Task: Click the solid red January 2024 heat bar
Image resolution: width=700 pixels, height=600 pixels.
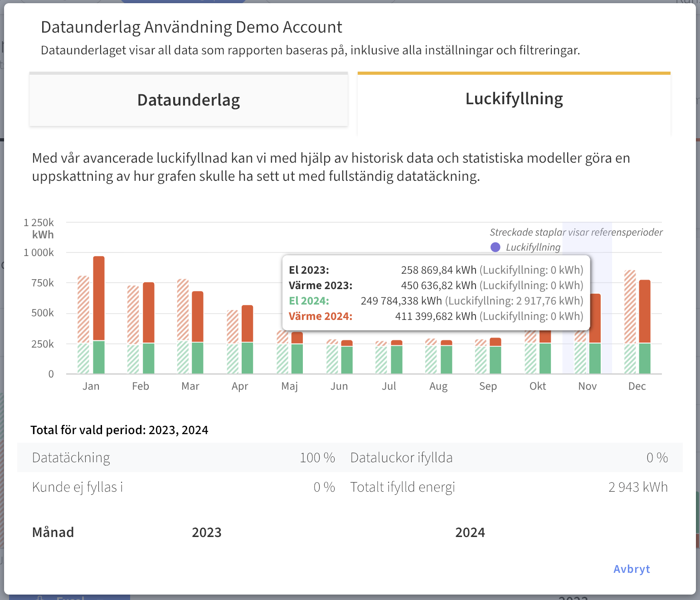Action: click(99, 298)
